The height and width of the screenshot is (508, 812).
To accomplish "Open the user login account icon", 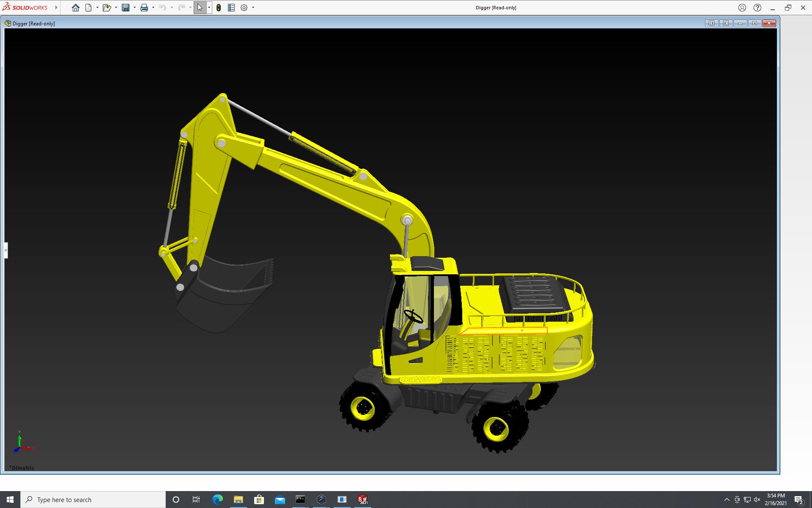I will [742, 8].
